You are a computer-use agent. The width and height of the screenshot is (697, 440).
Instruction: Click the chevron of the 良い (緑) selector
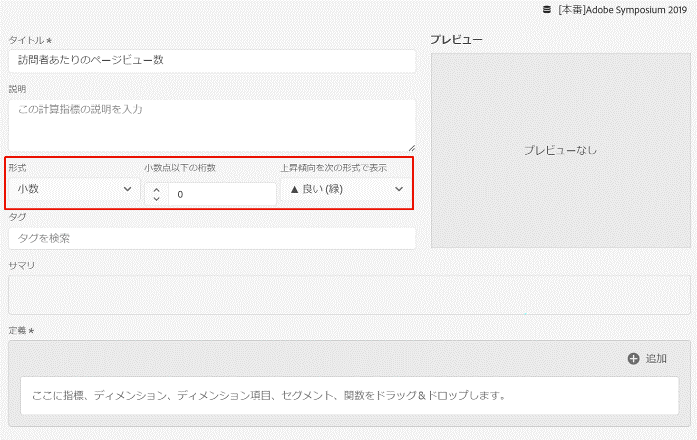399,189
